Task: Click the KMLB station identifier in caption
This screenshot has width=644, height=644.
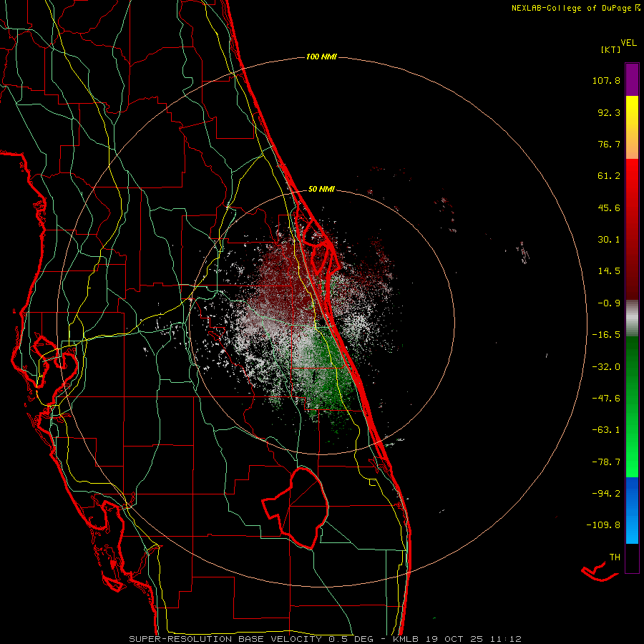Action: click(406, 639)
